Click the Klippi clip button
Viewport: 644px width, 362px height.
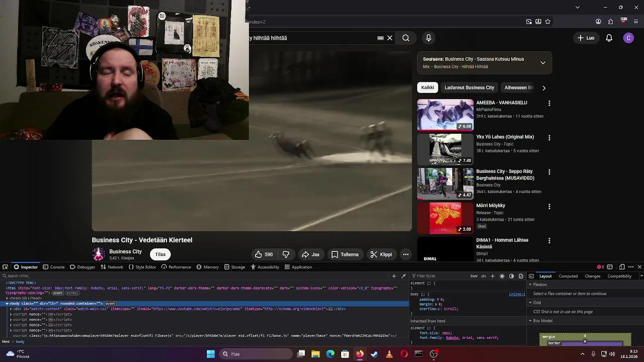pos(381,254)
